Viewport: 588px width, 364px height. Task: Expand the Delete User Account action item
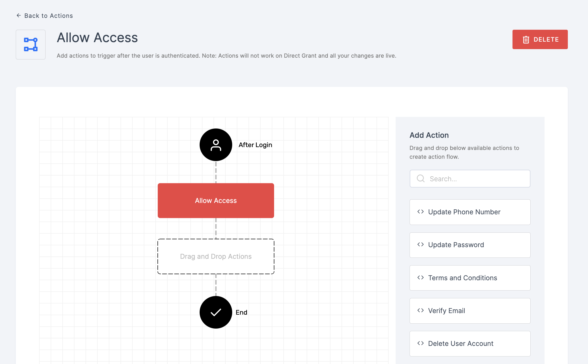coord(420,343)
